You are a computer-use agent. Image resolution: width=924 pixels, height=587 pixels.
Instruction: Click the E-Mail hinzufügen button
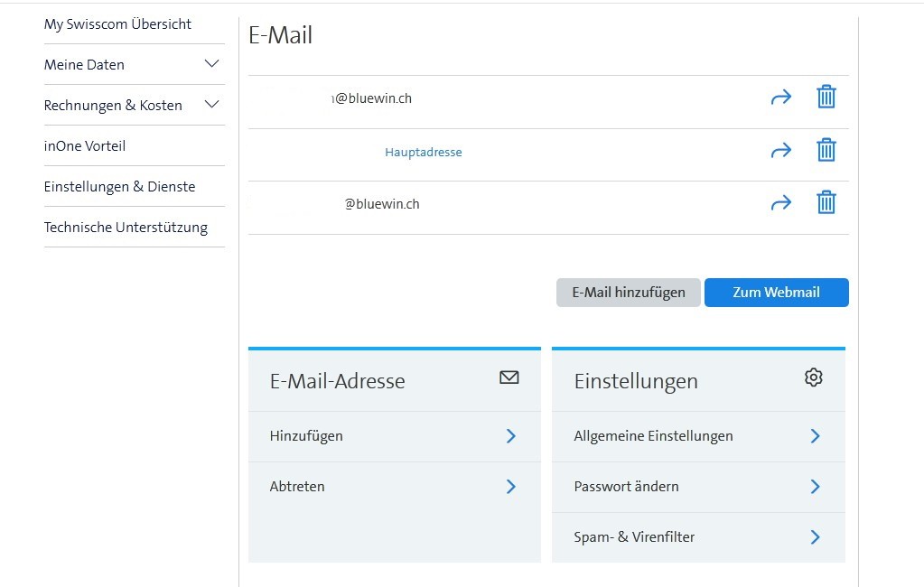click(628, 292)
